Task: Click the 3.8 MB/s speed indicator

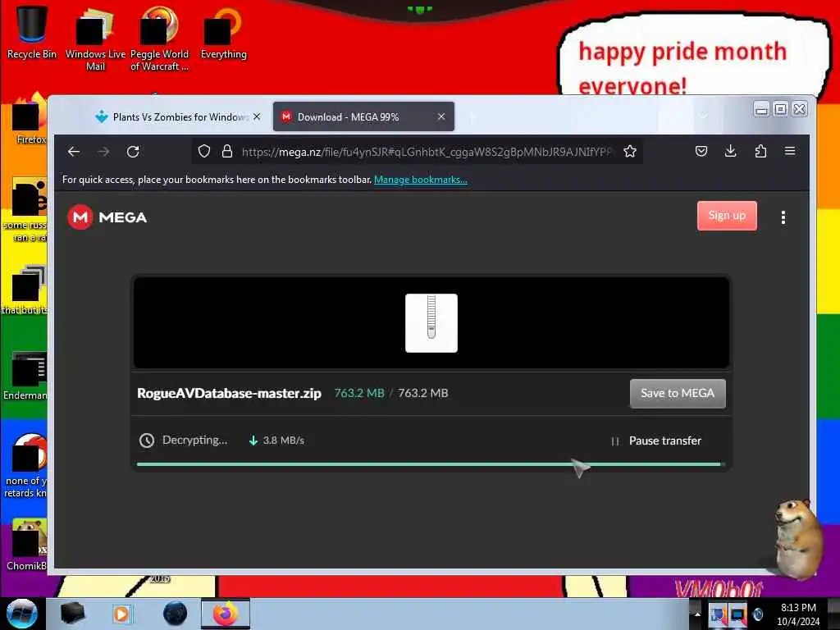Action: (277, 441)
